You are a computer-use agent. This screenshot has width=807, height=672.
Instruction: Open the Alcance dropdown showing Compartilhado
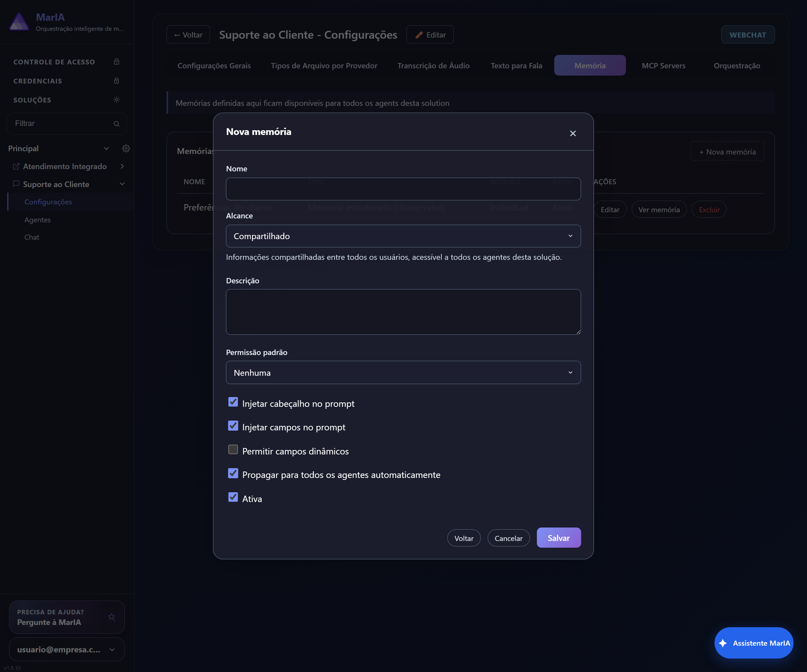tap(403, 236)
